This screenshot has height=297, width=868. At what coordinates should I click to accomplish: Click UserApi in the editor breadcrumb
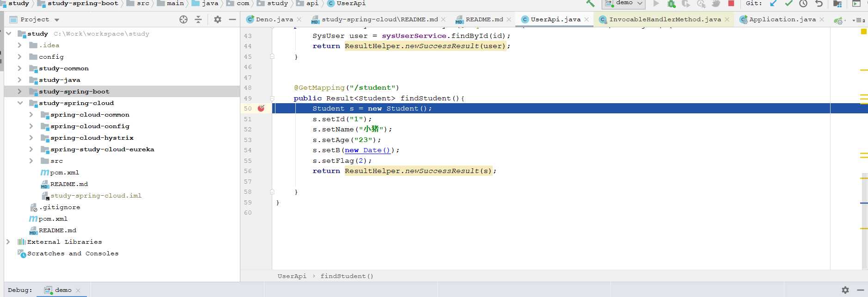[292, 276]
